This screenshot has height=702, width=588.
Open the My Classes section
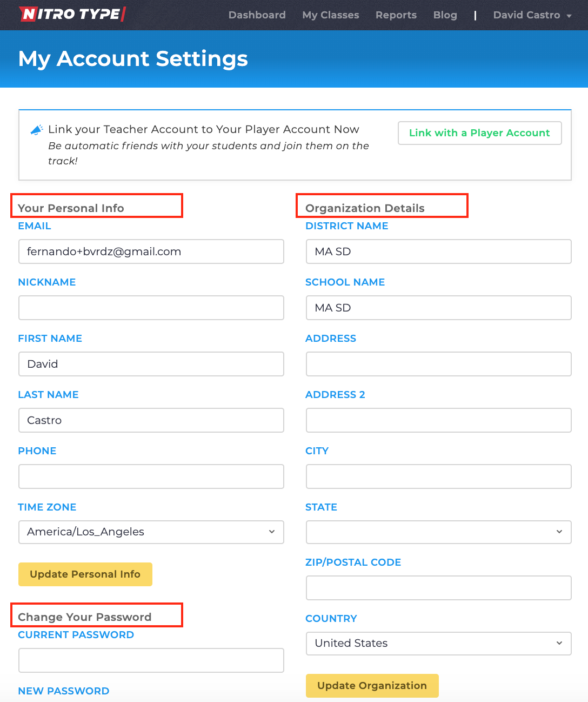330,15
